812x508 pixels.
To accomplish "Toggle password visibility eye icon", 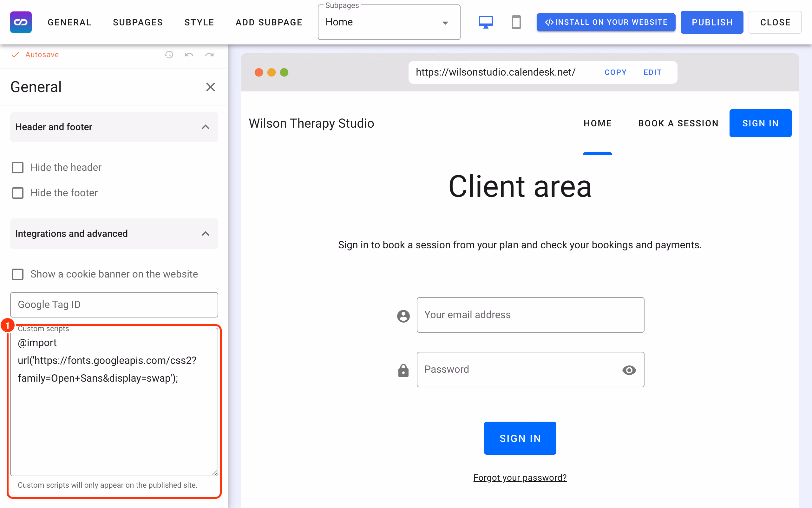I will click(629, 370).
